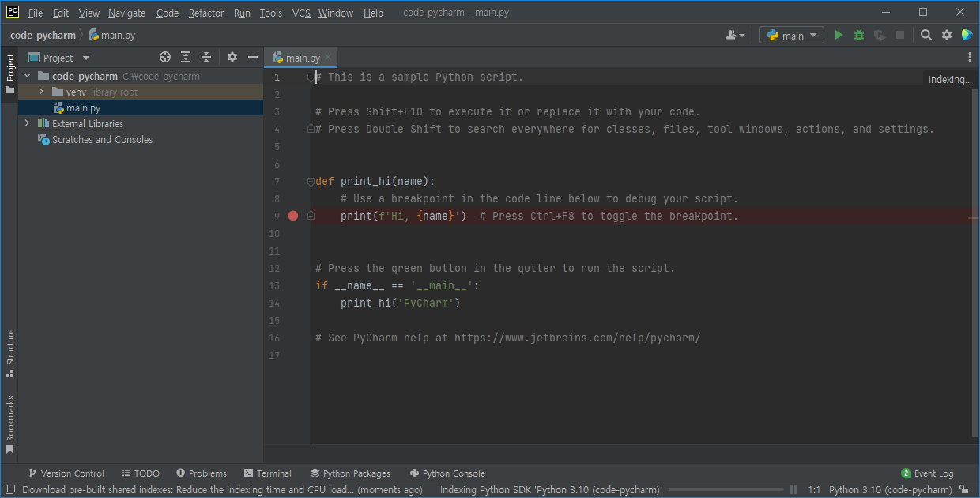The height and width of the screenshot is (498, 980).
Task: Open the Tools menu
Action: [271, 13]
